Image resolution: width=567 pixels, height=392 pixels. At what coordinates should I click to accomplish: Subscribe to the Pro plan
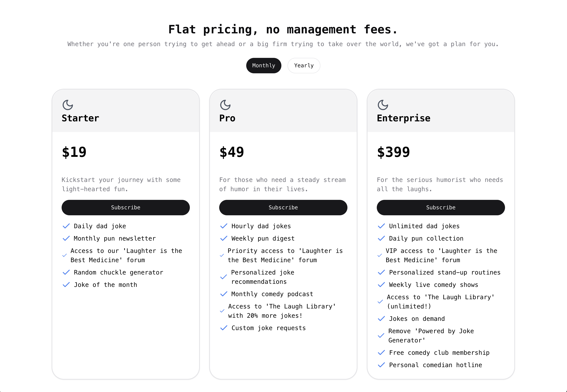[x=283, y=208]
